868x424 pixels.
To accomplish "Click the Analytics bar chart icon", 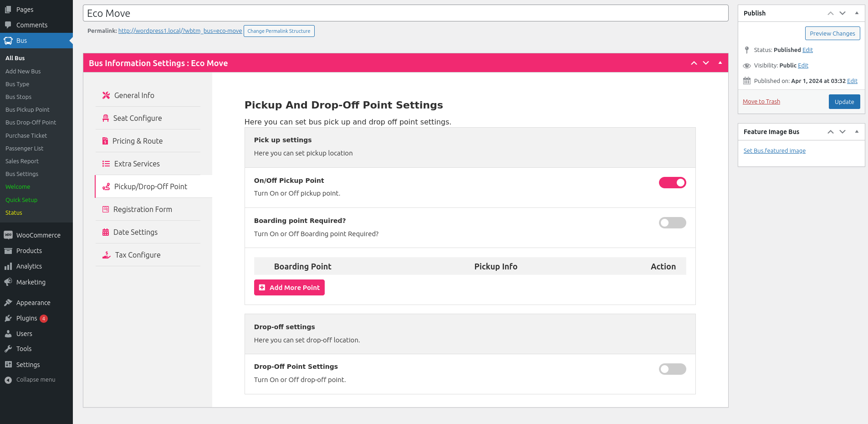I will [8, 266].
